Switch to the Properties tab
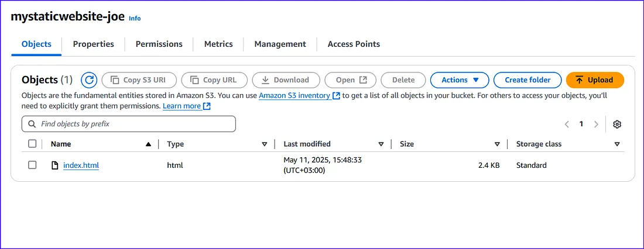The image size is (644, 249). (x=94, y=44)
